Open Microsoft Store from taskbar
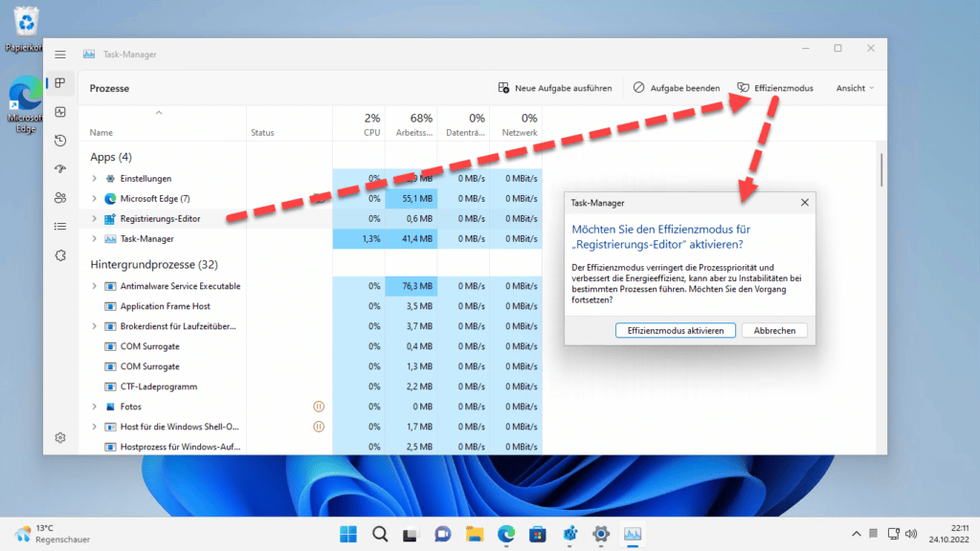The width and height of the screenshot is (980, 551). point(538,534)
